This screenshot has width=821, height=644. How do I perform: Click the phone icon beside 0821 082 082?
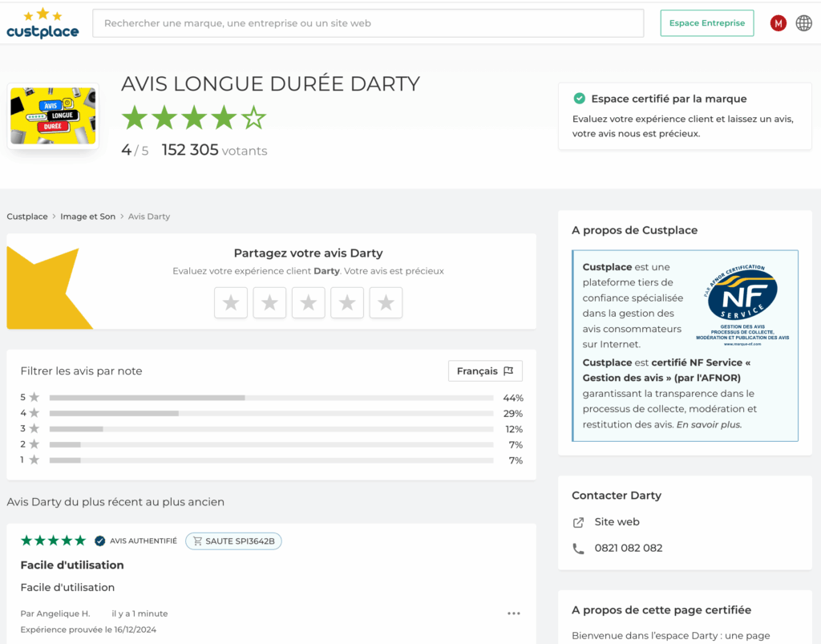[578, 549]
